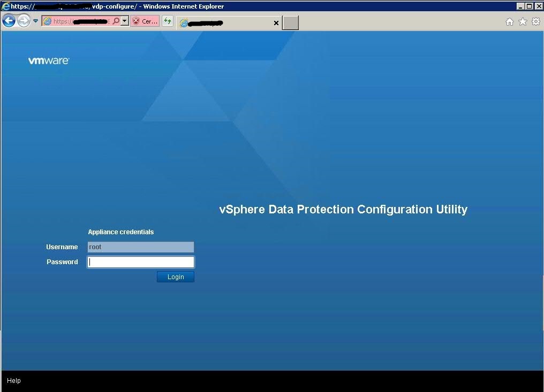Click the "vSphere Data Protection Configuration Utility" heading
The image size is (544, 392).
[343, 209]
